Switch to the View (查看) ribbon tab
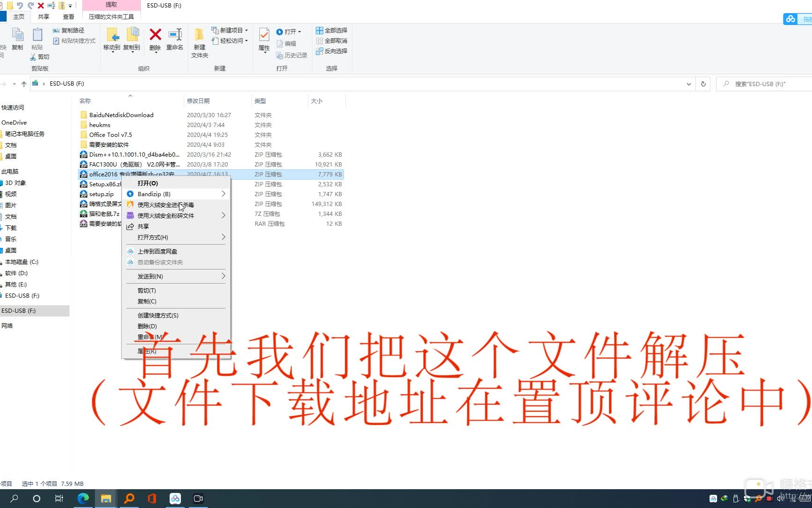 pyautogui.click(x=69, y=17)
